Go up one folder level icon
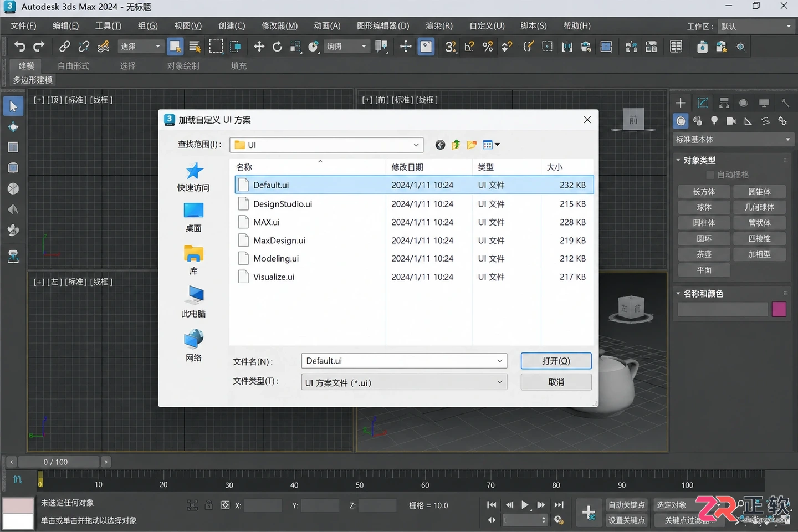Image resolution: width=798 pixels, height=532 pixels. pos(456,145)
